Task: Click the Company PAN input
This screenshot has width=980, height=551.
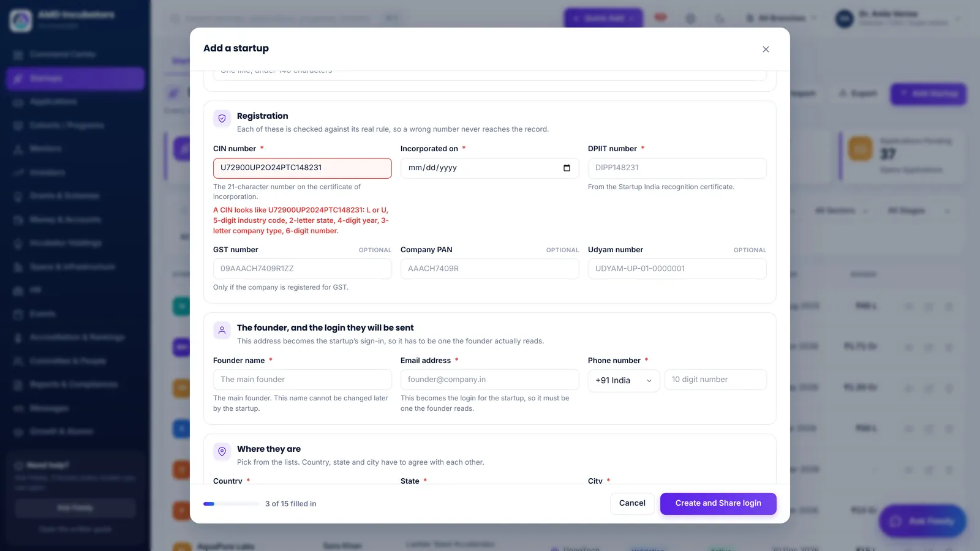Action: tap(490, 269)
